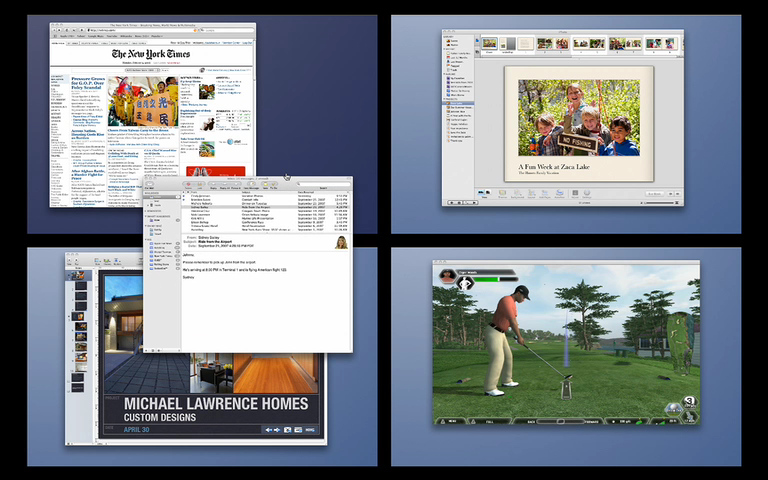The height and width of the screenshot is (480, 768).
Task: Adjust the iPhoto zoom slider
Action: [660, 202]
